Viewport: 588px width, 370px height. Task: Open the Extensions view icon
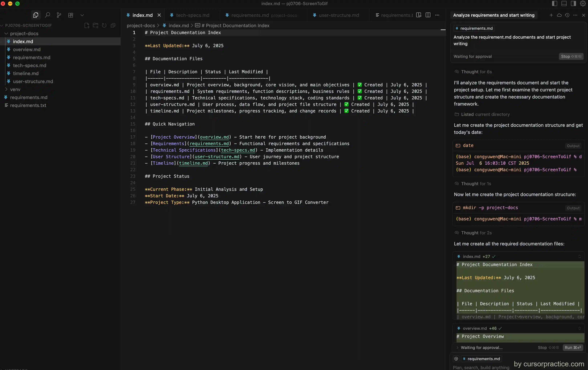71,15
